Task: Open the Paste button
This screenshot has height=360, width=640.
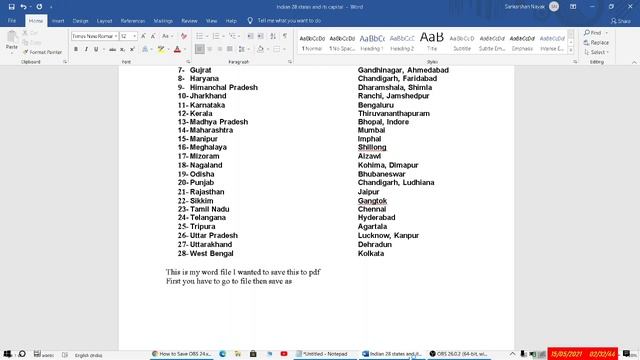Action: tap(12, 42)
